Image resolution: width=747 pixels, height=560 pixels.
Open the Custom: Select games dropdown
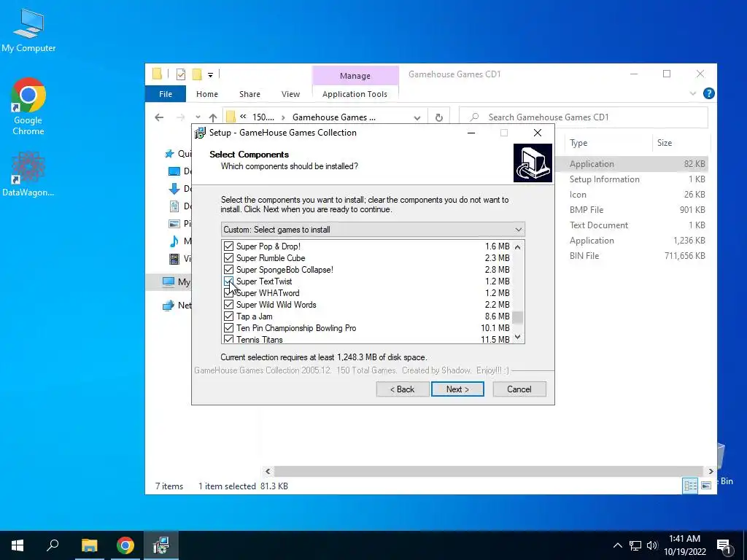[x=373, y=230]
